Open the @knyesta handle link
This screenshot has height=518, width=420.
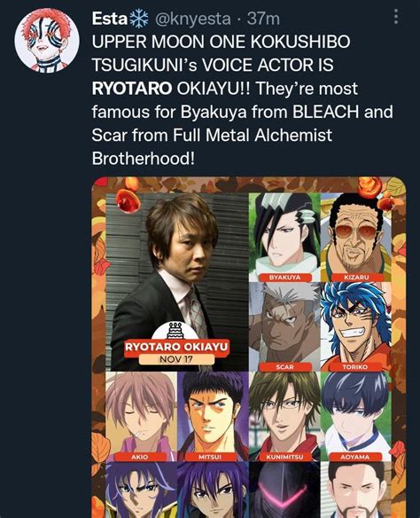click(x=192, y=19)
